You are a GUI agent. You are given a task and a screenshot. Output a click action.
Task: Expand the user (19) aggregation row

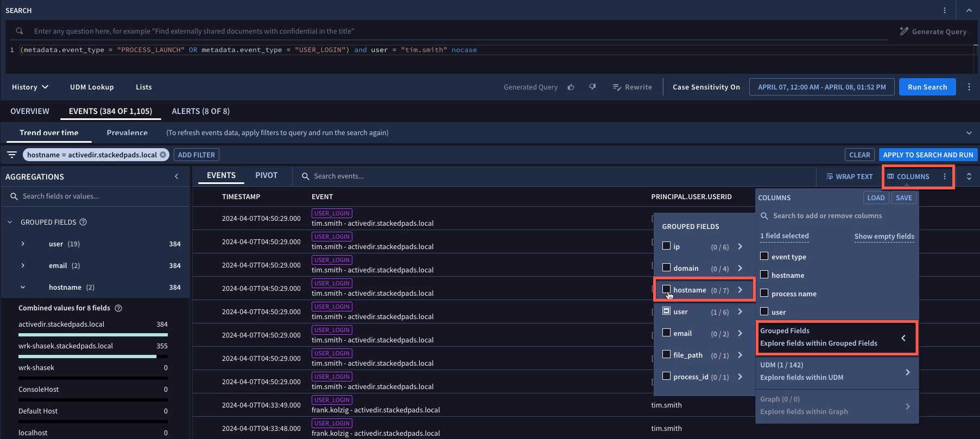coord(23,244)
